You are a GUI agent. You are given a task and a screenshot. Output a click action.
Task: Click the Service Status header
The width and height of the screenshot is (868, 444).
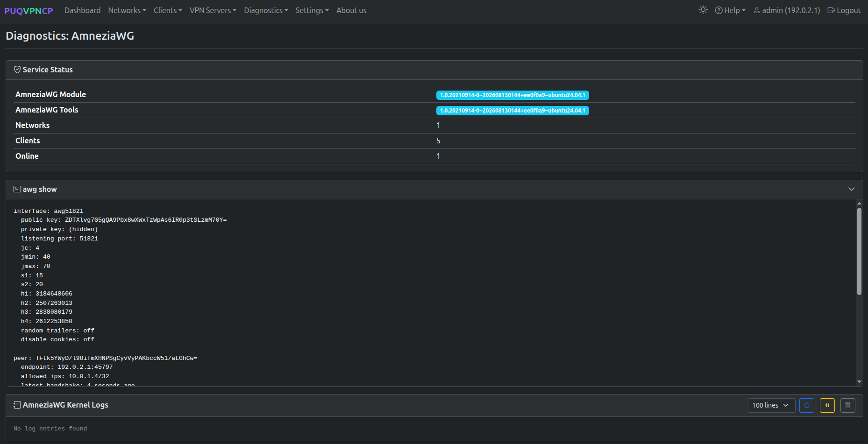[x=434, y=70]
